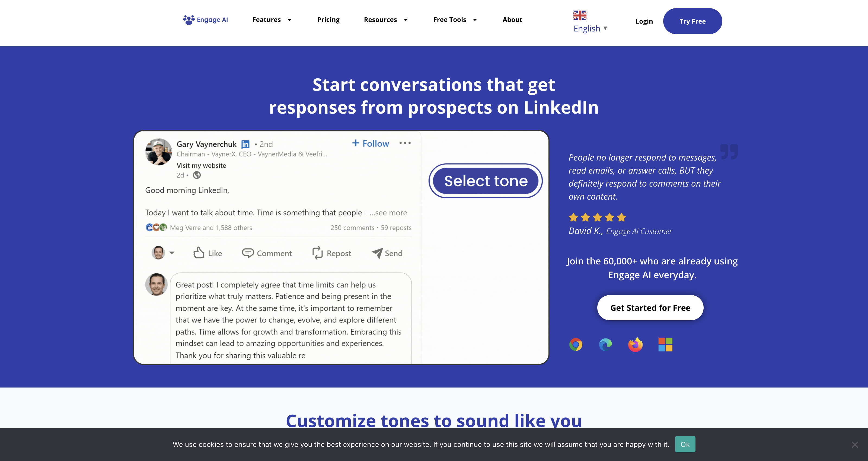Click the Like thumbs-up icon
The width and height of the screenshot is (868, 461).
(x=199, y=253)
